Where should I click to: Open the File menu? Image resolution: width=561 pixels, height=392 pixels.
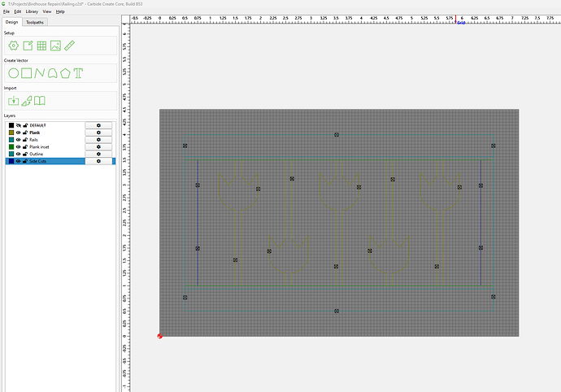coord(7,11)
